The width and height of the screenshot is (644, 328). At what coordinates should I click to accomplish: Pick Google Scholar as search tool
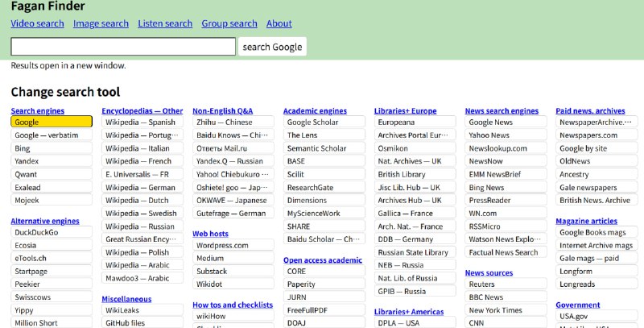[x=324, y=122]
